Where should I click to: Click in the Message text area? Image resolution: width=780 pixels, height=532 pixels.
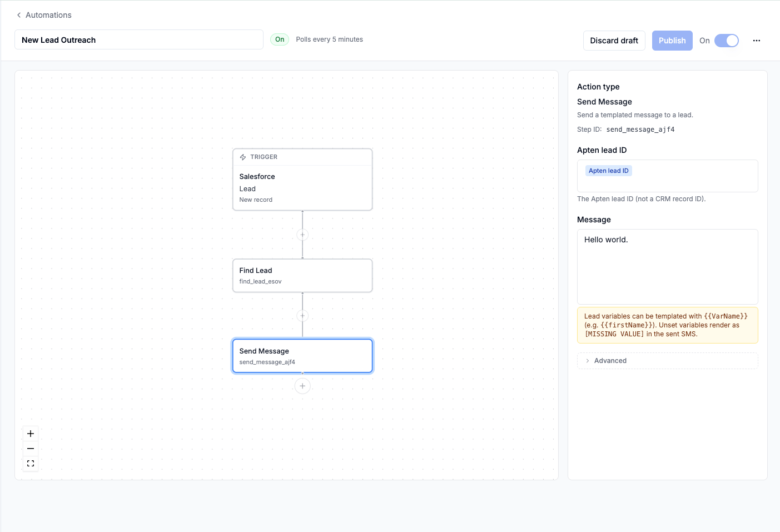tap(668, 267)
